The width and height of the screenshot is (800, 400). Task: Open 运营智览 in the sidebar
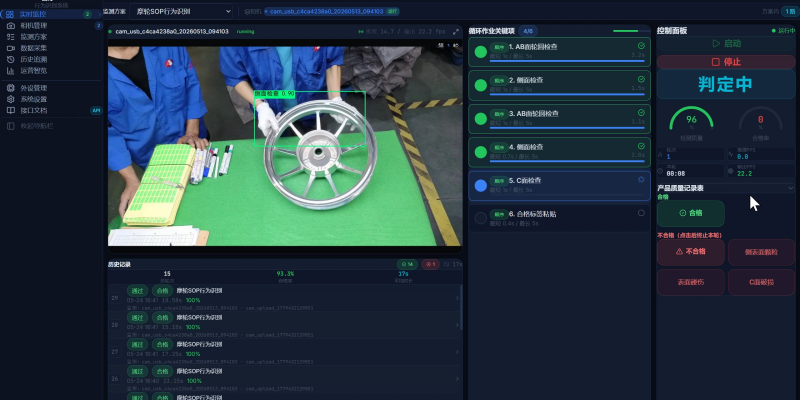click(x=51, y=70)
